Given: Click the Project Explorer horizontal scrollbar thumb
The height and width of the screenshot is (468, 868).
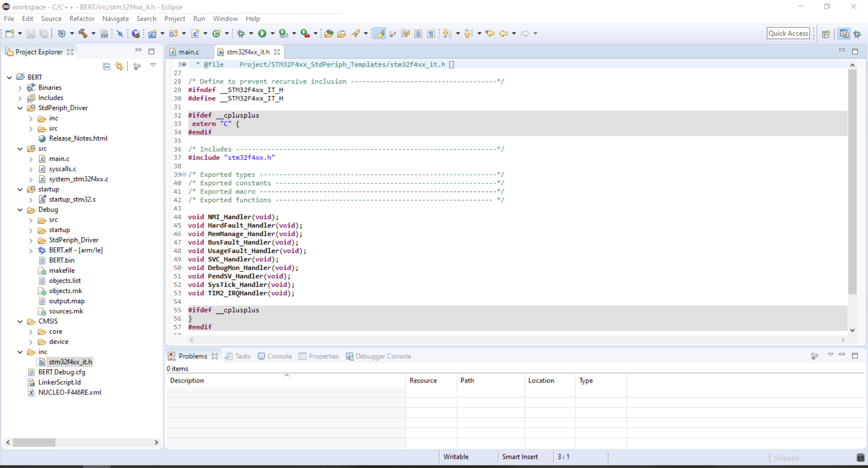Looking at the screenshot, I should tap(34, 442).
